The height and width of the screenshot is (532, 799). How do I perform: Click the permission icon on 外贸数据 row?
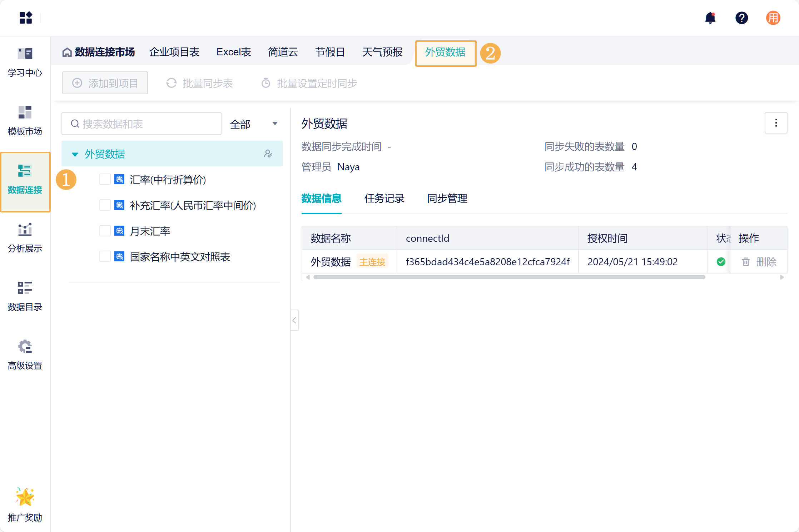(x=268, y=154)
